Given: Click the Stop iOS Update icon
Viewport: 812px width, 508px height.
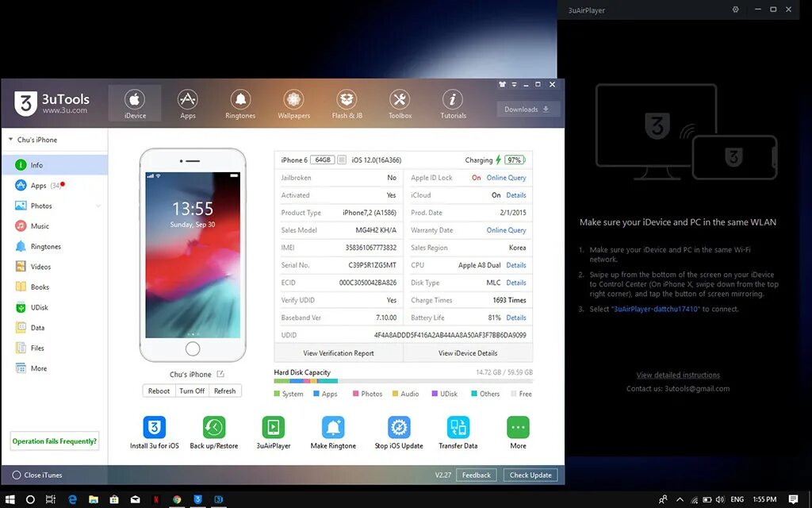Looking at the screenshot, I should (x=399, y=427).
